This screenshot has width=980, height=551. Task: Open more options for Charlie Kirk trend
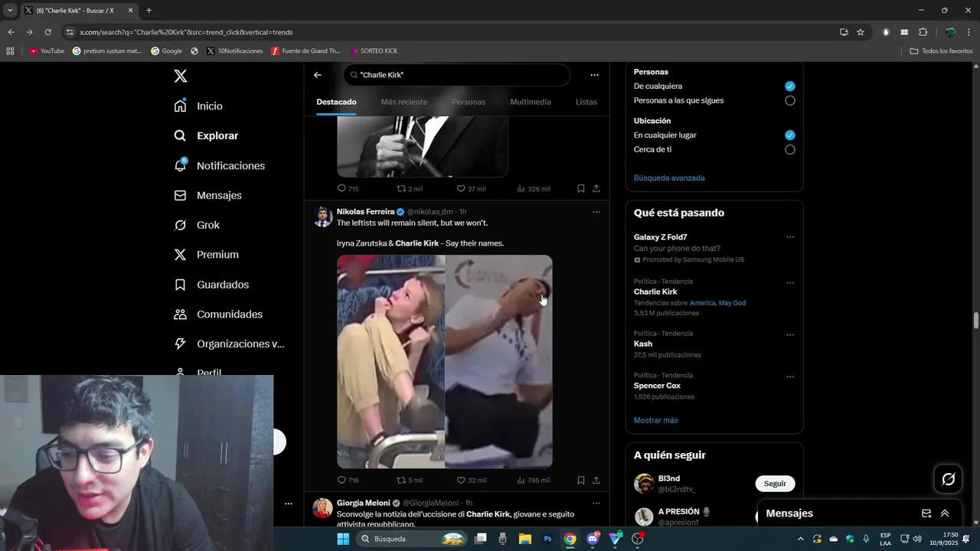(x=790, y=283)
